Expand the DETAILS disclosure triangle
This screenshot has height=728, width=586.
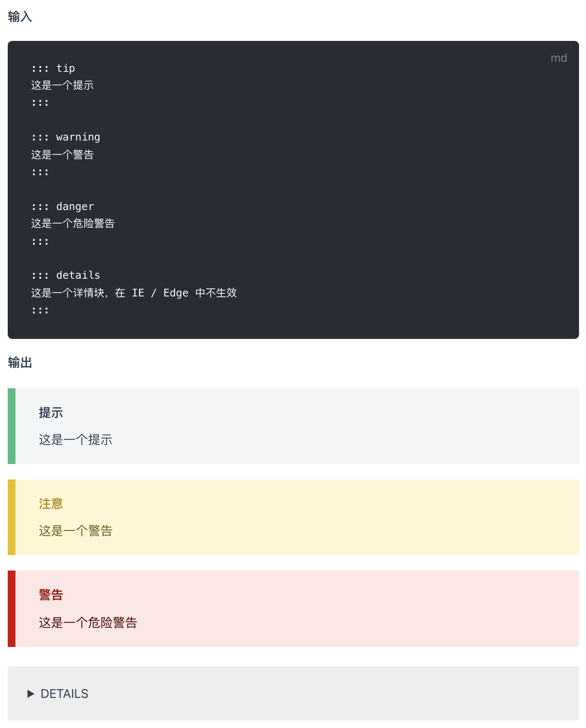tap(31, 694)
